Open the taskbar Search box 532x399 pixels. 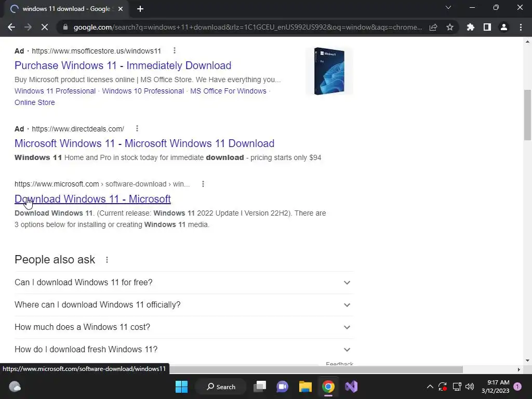pos(221,387)
